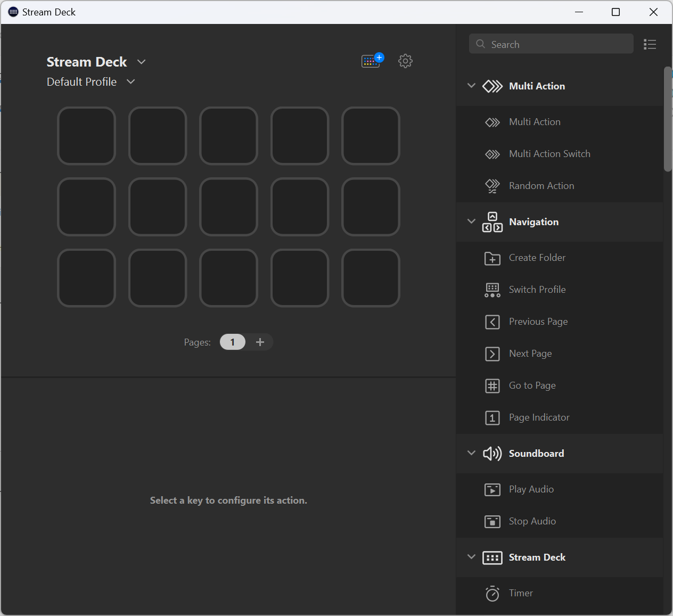Collapse the Multi Action category
This screenshot has width=673, height=616.
pyautogui.click(x=471, y=86)
